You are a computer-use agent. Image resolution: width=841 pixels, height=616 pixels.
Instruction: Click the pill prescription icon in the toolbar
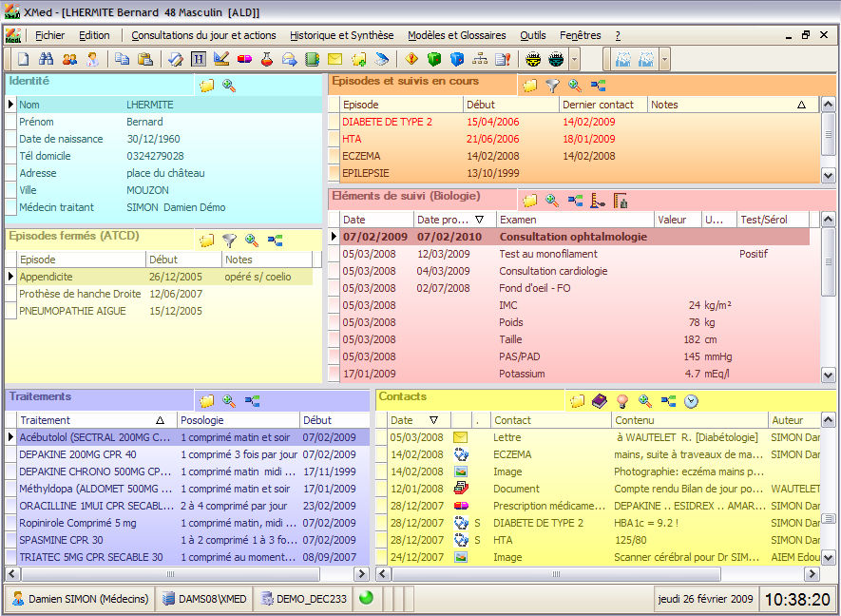(244, 59)
